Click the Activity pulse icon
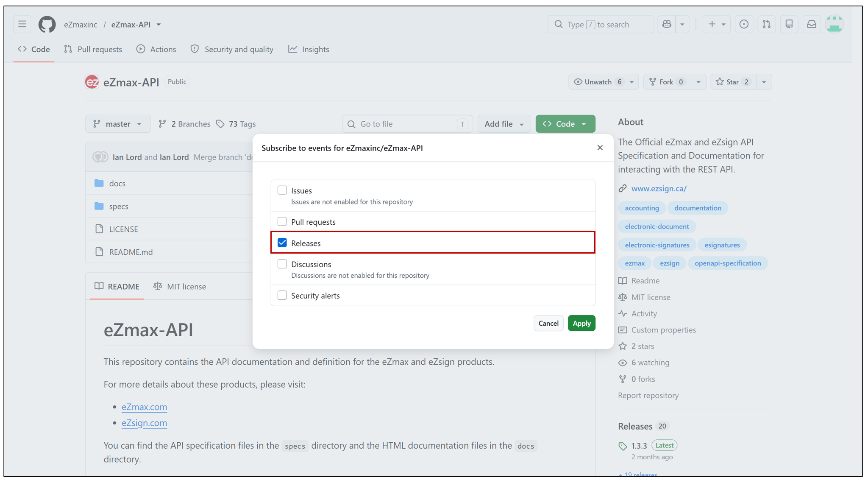 [x=623, y=313]
